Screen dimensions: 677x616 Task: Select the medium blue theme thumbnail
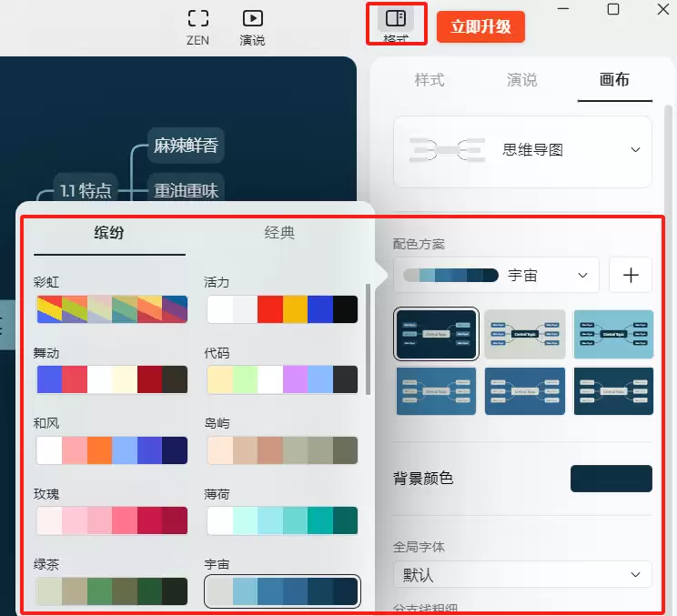coord(525,391)
